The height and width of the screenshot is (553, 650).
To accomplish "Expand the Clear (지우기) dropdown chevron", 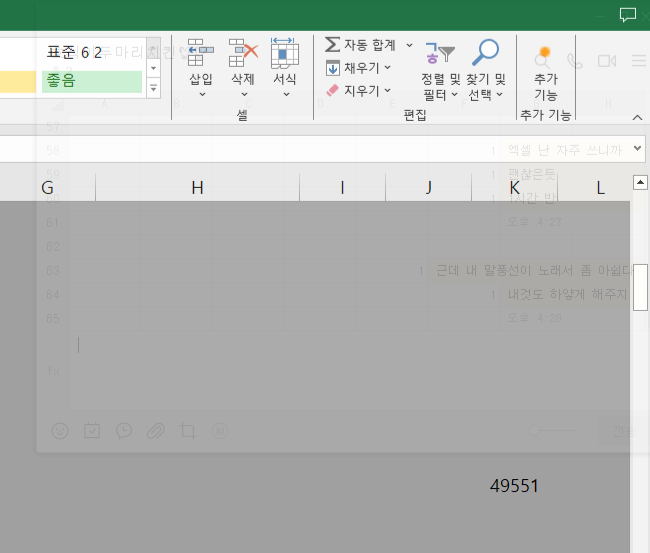I will pos(388,90).
